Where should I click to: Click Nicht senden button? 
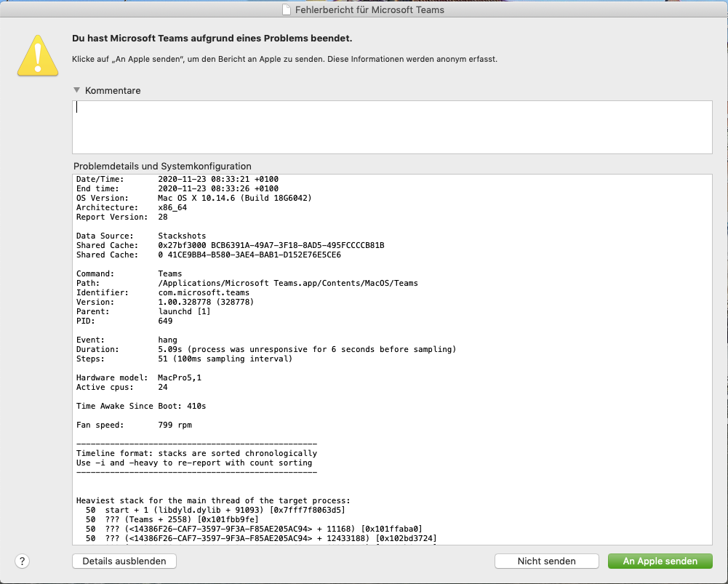click(546, 561)
